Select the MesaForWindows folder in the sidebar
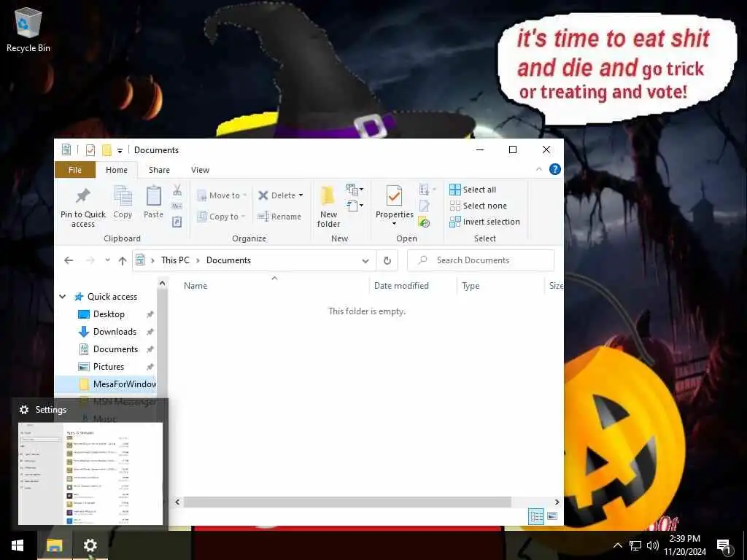 (x=116, y=384)
